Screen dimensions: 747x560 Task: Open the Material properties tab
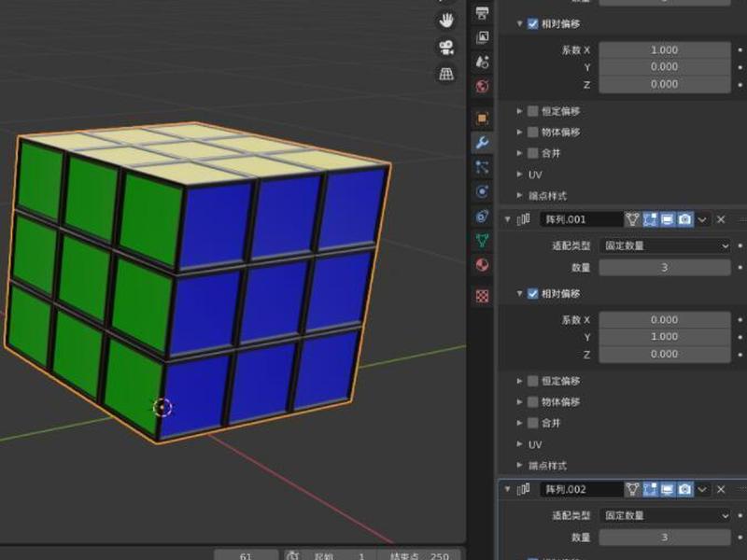click(x=482, y=265)
